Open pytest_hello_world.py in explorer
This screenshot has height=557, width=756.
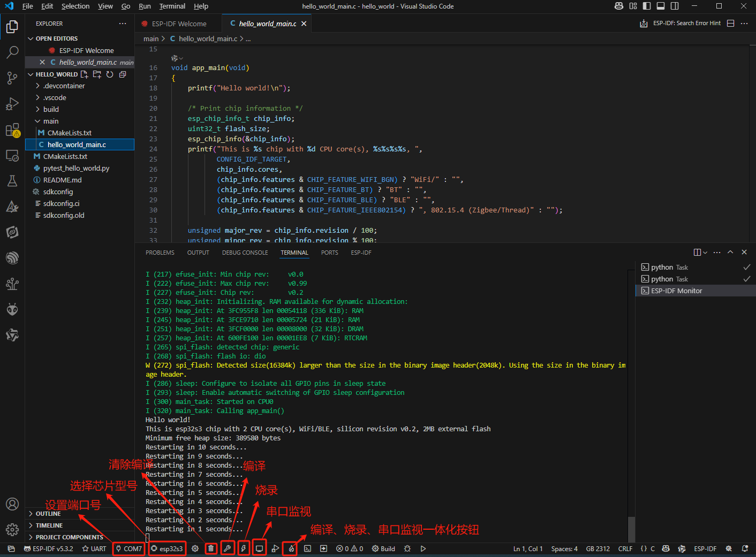pos(79,168)
